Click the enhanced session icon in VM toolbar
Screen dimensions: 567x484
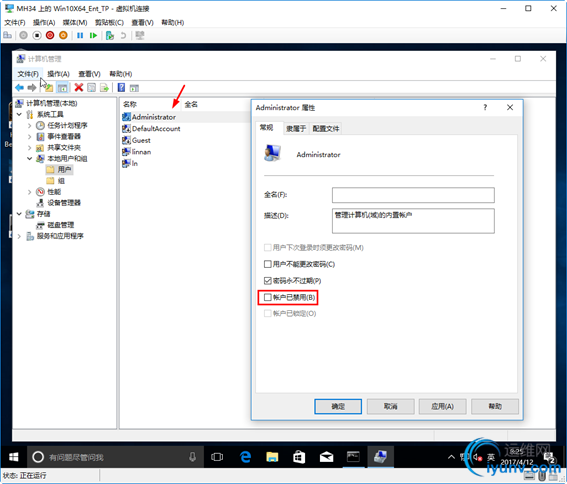(140, 35)
